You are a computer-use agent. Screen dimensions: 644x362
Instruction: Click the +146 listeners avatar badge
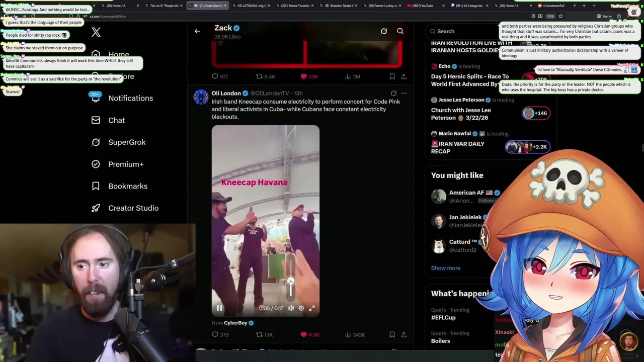(x=536, y=113)
